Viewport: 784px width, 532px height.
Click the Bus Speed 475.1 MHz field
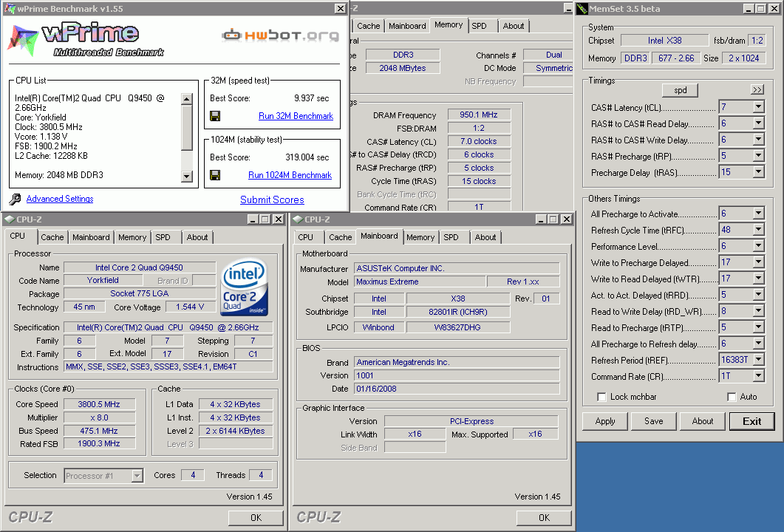[x=99, y=431]
